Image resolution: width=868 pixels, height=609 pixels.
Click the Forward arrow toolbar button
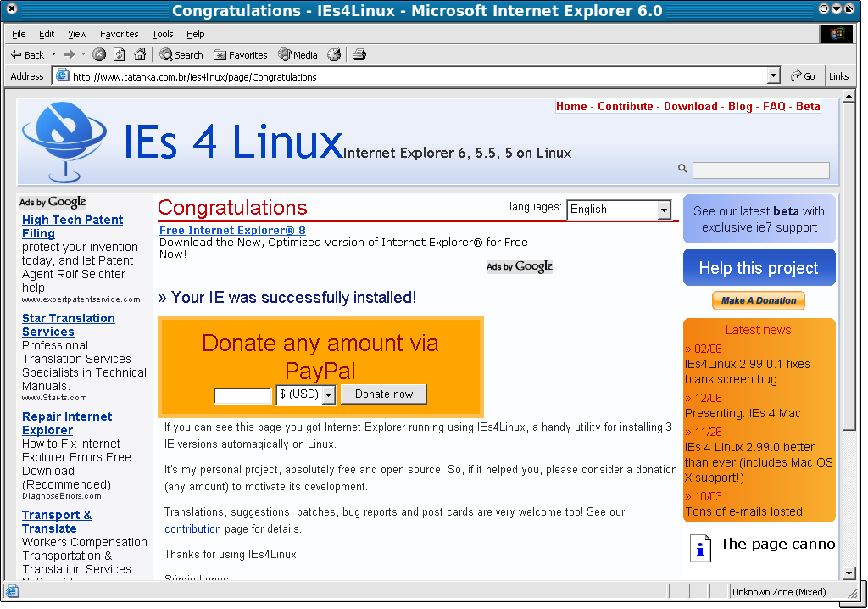[x=70, y=54]
